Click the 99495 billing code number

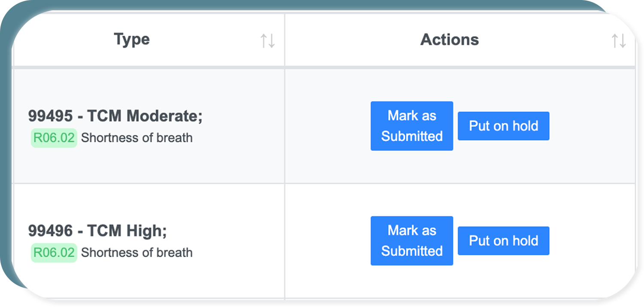tap(51, 116)
